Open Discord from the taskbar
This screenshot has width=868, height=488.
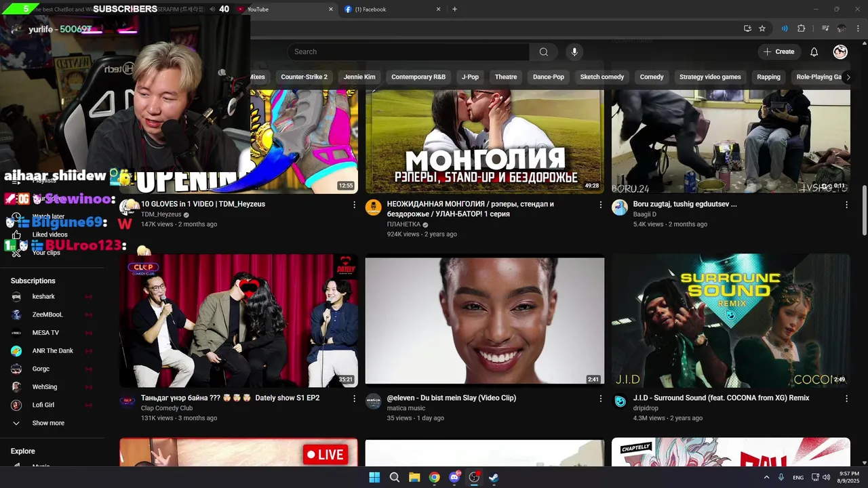454,477
